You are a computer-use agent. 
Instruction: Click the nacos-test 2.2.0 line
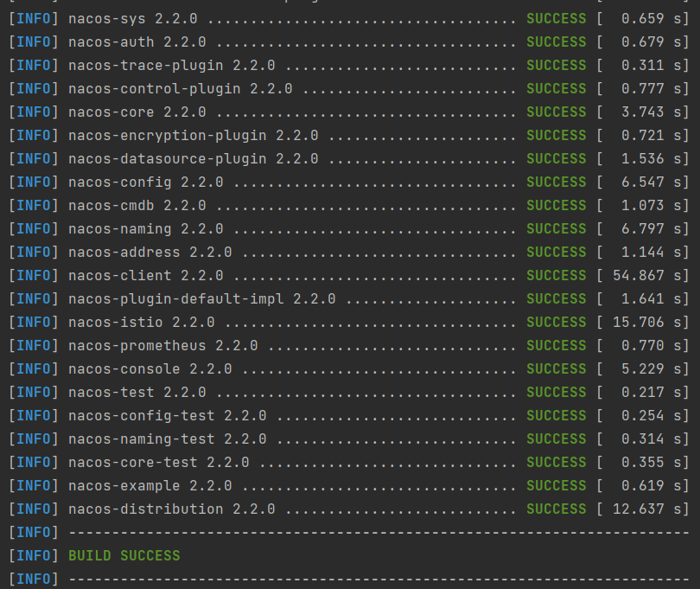[x=348, y=393]
